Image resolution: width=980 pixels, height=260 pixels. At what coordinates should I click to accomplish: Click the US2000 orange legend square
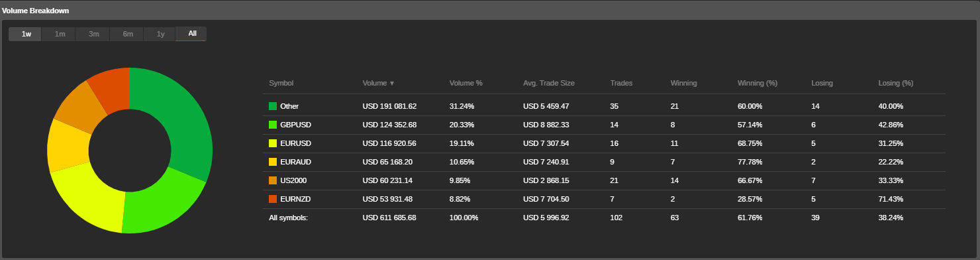273,180
